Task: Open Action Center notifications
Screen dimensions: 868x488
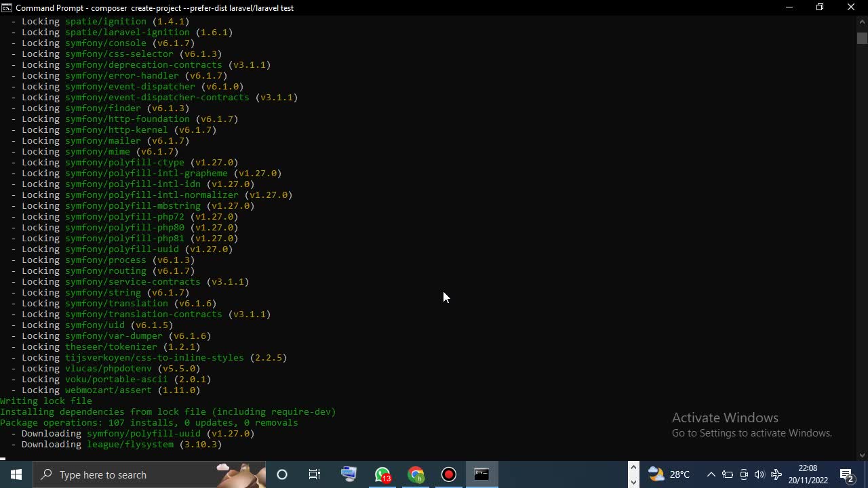Action: (x=848, y=474)
